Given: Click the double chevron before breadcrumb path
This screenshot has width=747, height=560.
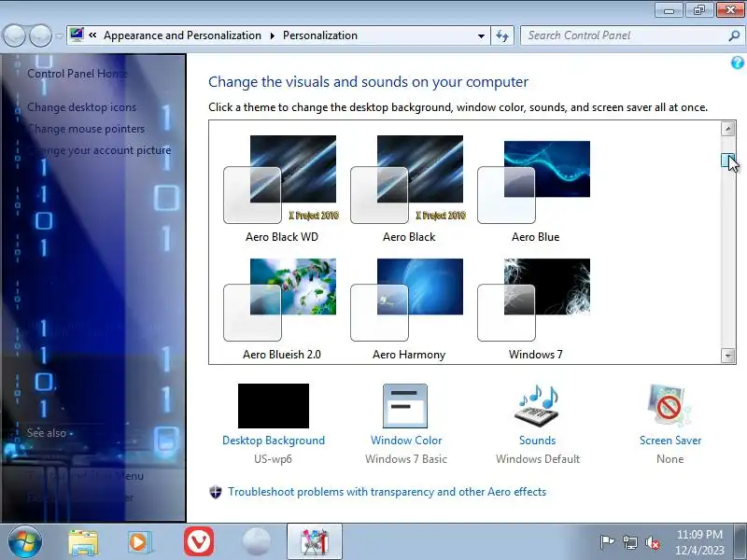Looking at the screenshot, I should 92,35.
